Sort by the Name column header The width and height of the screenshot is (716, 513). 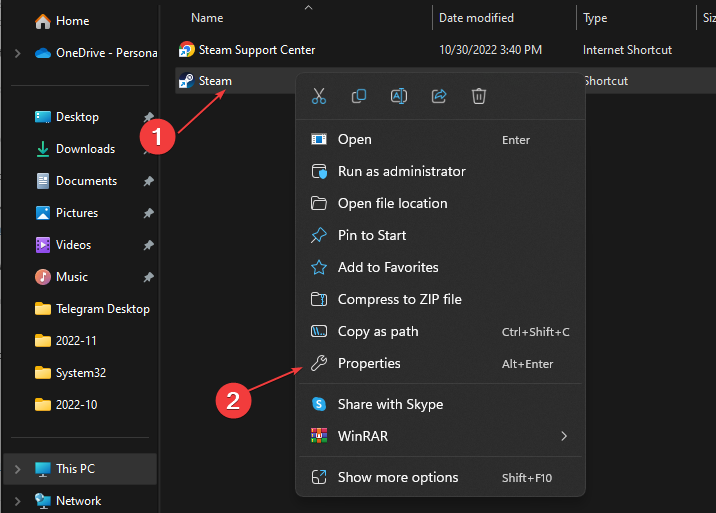tap(207, 18)
